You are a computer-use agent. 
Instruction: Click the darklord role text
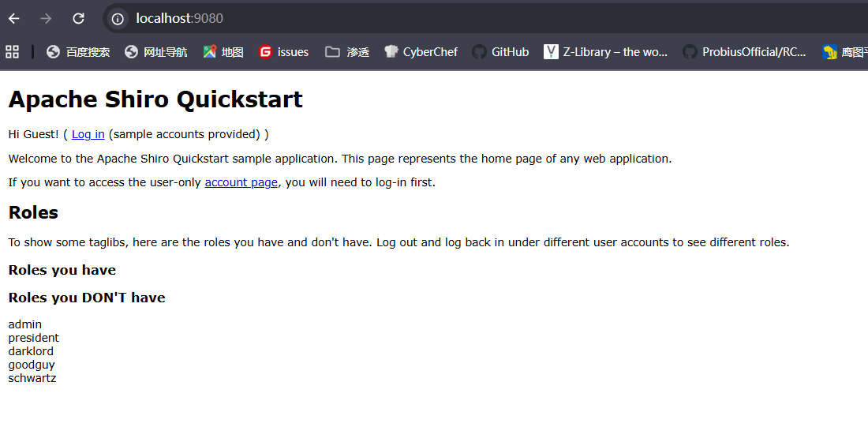point(31,351)
